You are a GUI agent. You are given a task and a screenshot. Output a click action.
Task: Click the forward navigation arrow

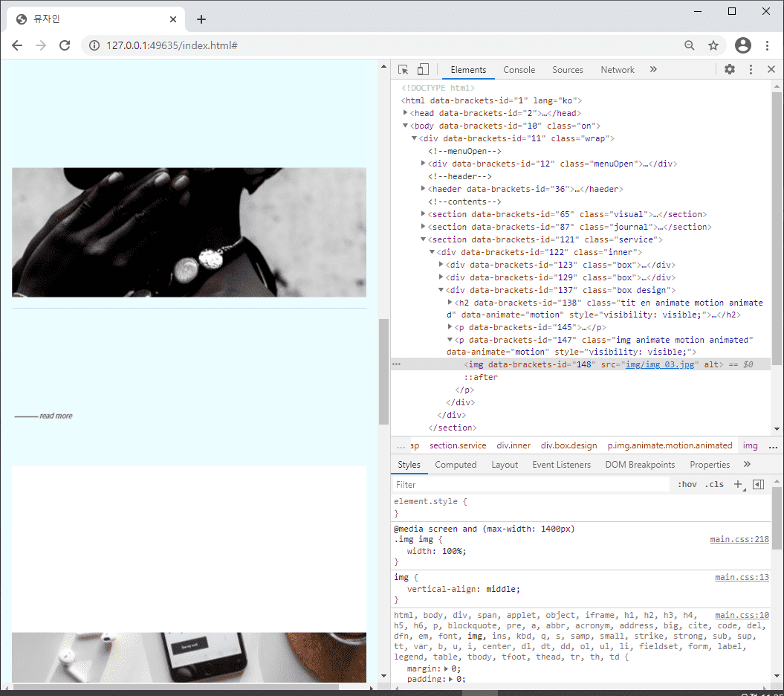click(41, 45)
